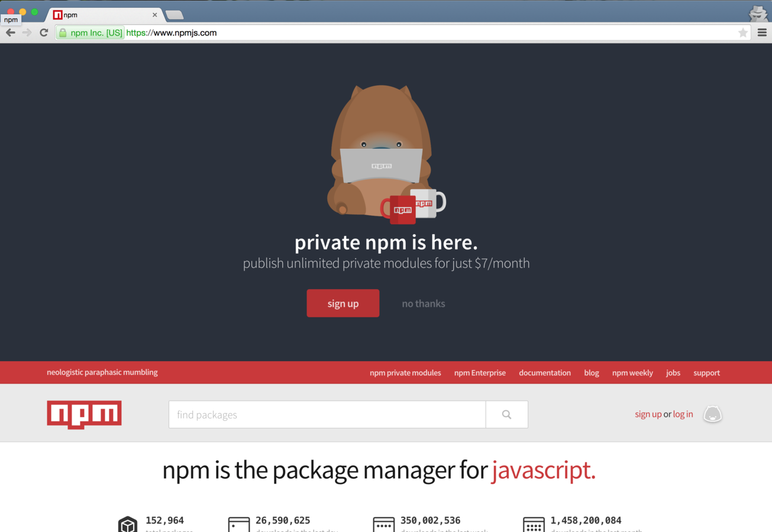Open npm private modules link
The width and height of the screenshot is (772, 532).
(x=405, y=373)
